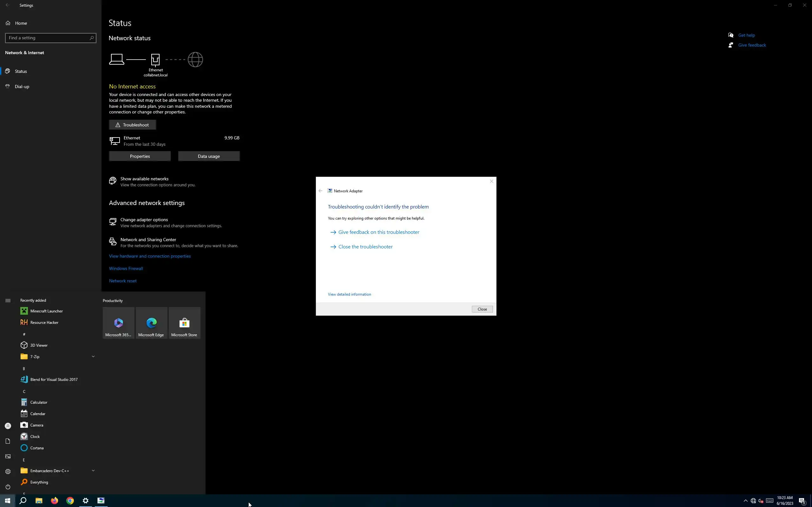This screenshot has width=812, height=507.
Task: Go to Settings Home
Action: pos(21,23)
